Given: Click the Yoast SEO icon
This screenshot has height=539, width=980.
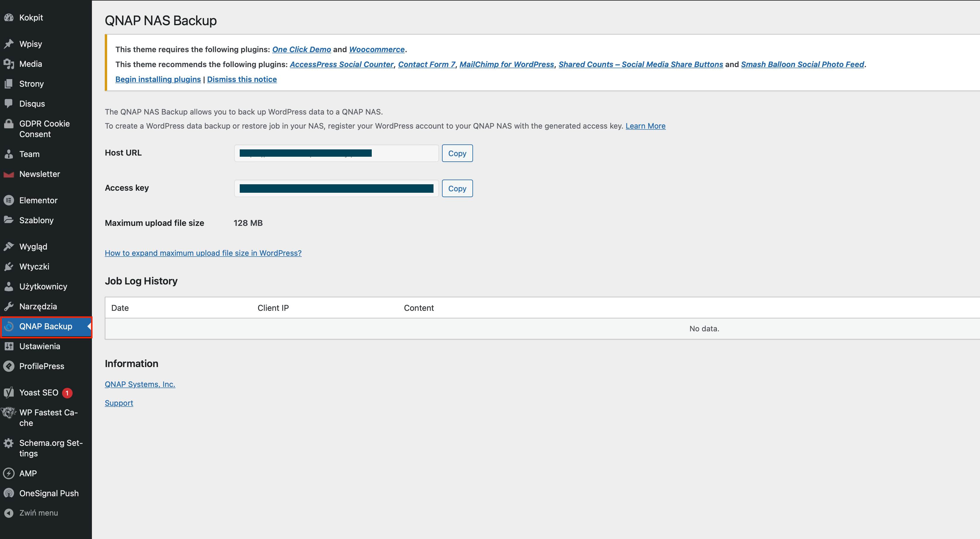Looking at the screenshot, I should [9, 393].
